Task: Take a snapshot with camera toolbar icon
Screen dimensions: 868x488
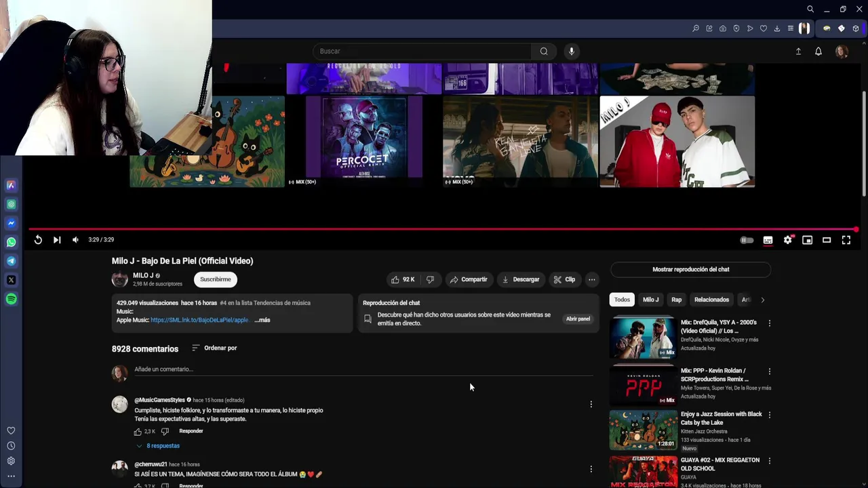Action: 723,28
